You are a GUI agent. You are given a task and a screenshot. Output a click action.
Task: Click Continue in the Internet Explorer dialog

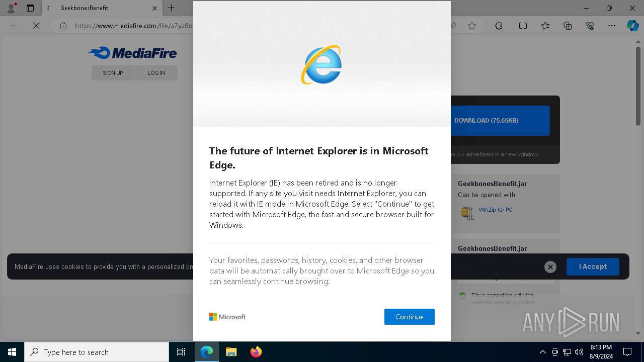pos(409,317)
